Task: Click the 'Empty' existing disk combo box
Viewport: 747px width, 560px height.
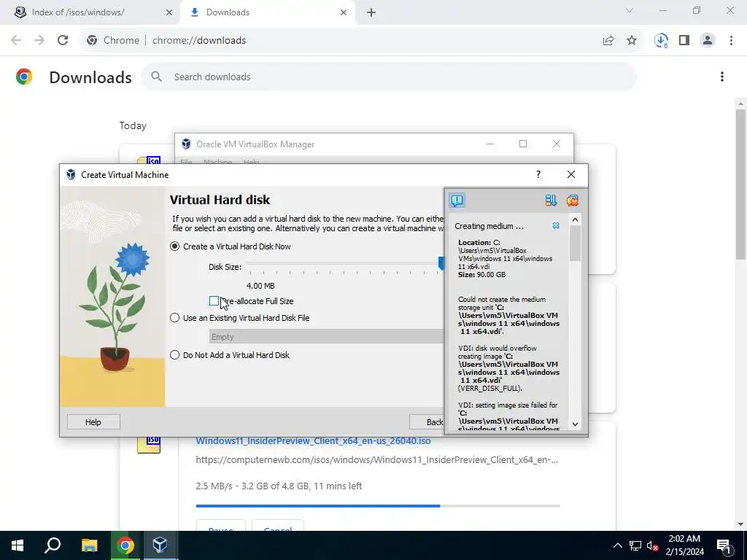Action: coord(326,337)
